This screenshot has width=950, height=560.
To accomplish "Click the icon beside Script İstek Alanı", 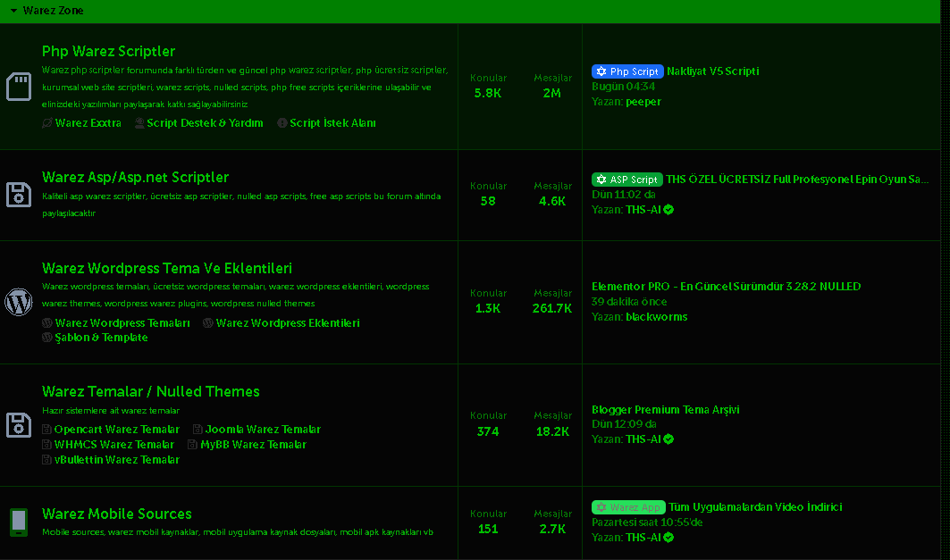I will [282, 123].
